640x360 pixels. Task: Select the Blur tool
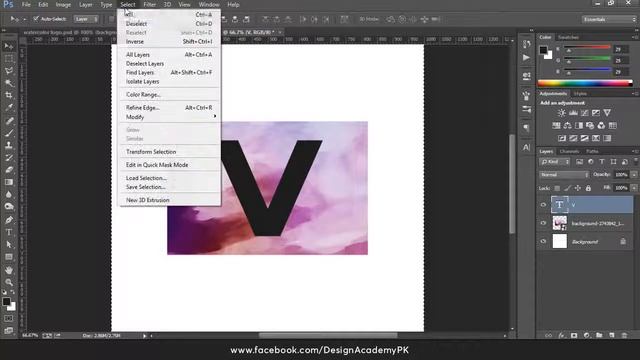pyautogui.click(x=9, y=194)
